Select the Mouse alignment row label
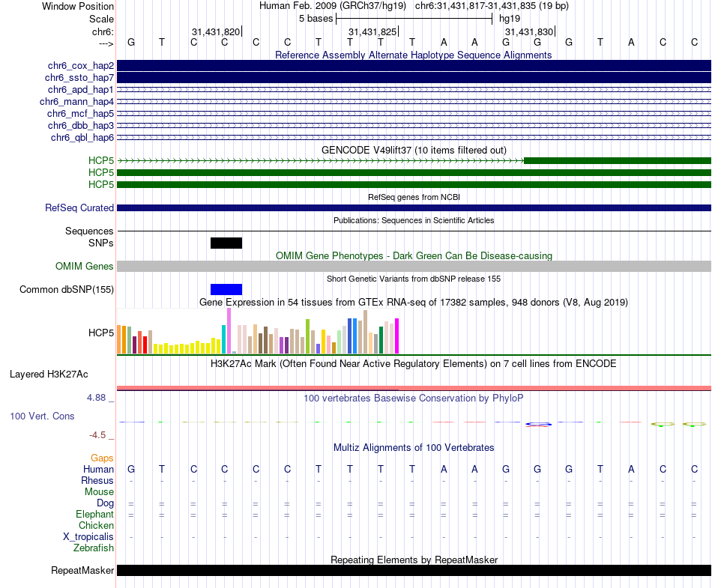Image resolution: width=712 pixels, height=588 pixels. (100, 492)
